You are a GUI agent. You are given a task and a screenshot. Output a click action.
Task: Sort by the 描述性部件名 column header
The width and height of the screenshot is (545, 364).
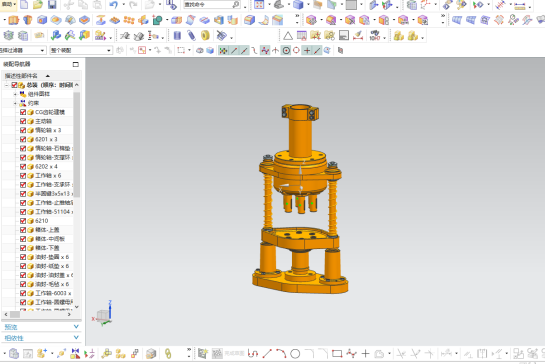click(22, 76)
